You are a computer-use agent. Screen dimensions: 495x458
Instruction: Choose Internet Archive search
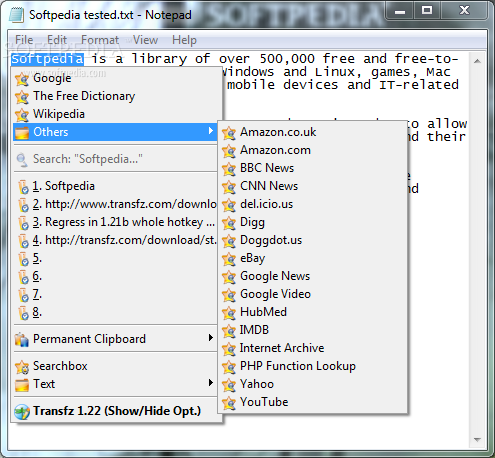(x=312, y=348)
